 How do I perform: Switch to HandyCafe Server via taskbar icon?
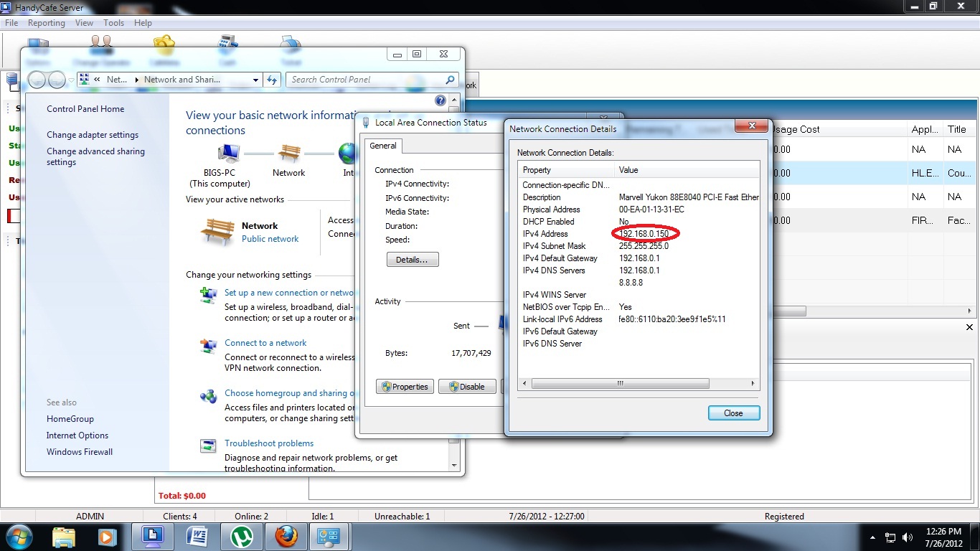click(x=152, y=537)
